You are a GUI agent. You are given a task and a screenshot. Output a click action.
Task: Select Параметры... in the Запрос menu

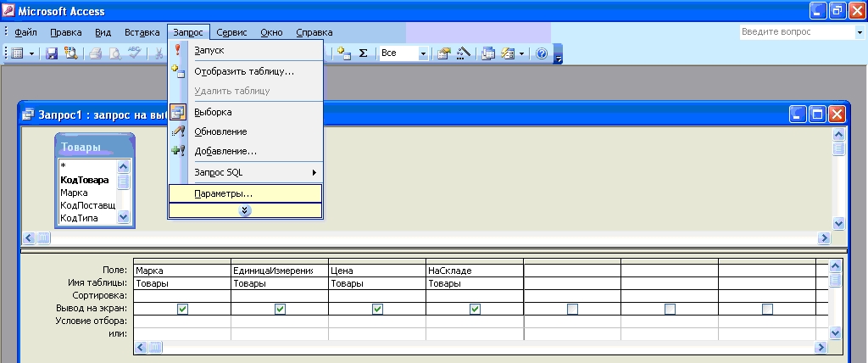pyautogui.click(x=223, y=193)
